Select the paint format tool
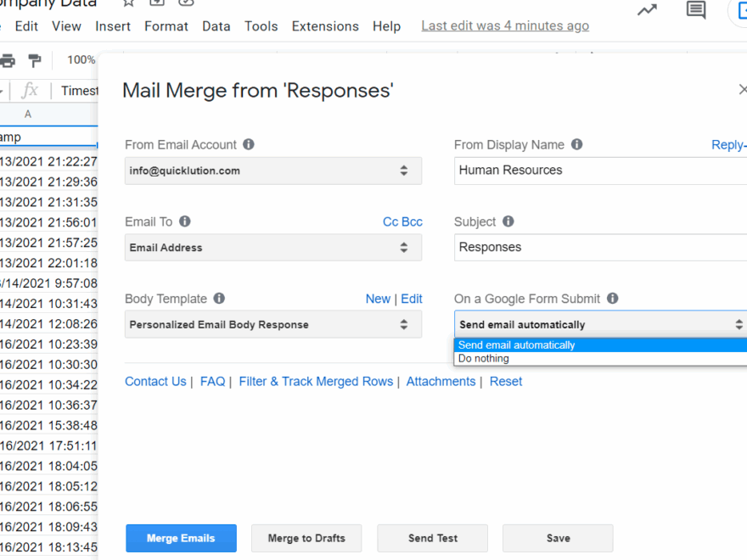Screen dimensions: 747x560 [x=34, y=60]
